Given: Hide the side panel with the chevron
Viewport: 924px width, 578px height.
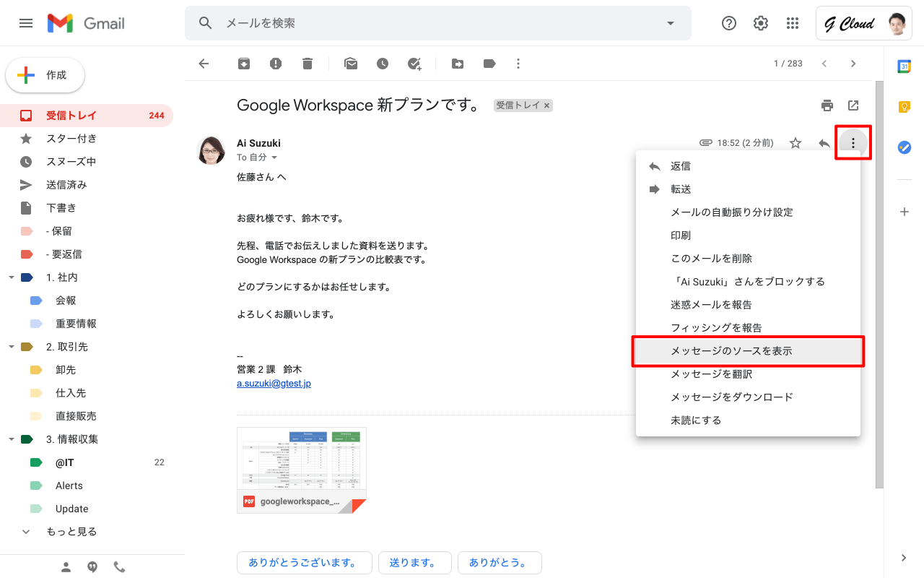Looking at the screenshot, I should 904,558.
